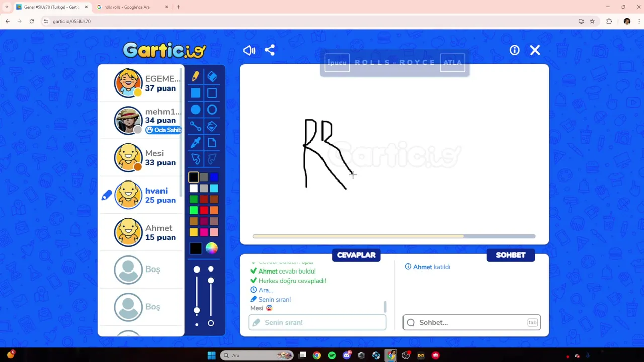The image size is (644, 362).
Task: Open the browser profile avatar
Action: coord(627,21)
